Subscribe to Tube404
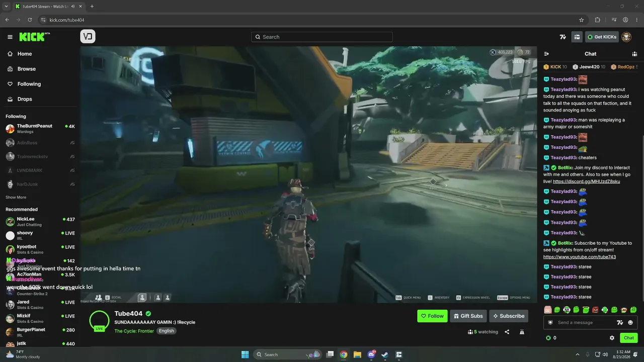Image resolution: width=644 pixels, height=362 pixels. 509,316
